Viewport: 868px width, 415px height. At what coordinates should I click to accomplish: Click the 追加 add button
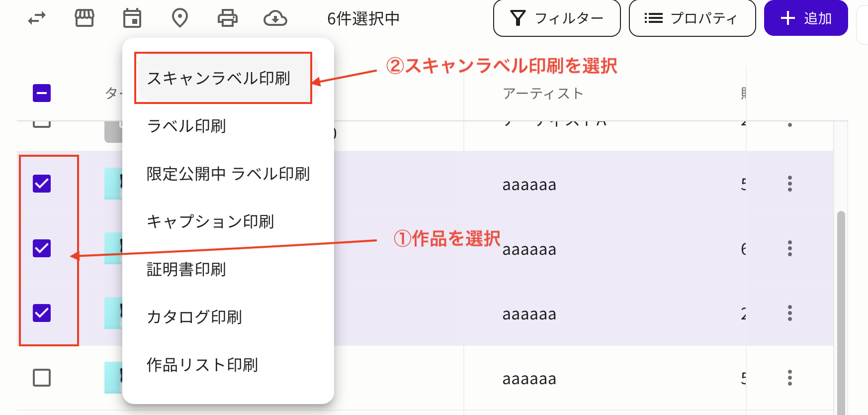coord(806,18)
